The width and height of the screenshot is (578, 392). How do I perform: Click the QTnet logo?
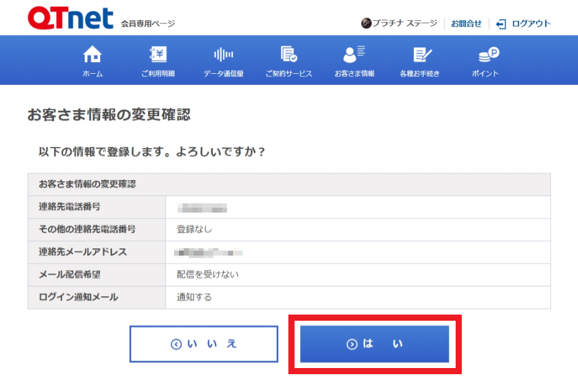pos(71,18)
